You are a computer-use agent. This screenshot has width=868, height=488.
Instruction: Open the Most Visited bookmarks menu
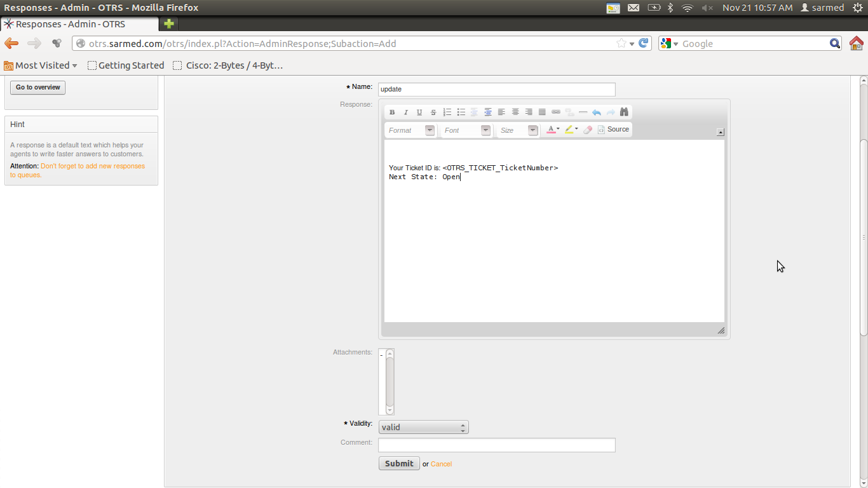coord(41,65)
